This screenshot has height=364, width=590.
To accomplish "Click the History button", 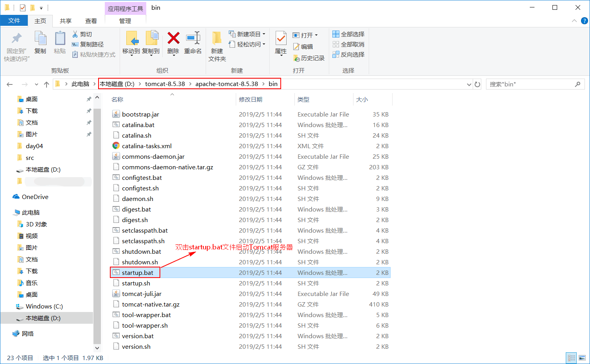I will point(309,58).
